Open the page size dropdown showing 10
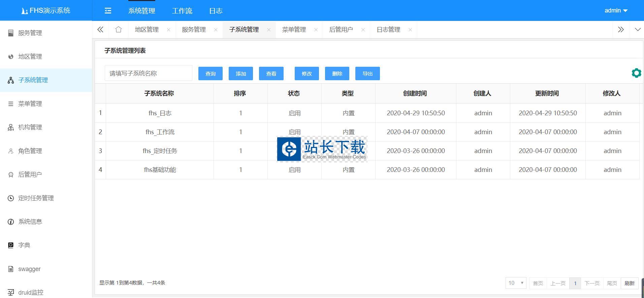This screenshot has width=644, height=298. 516,283
